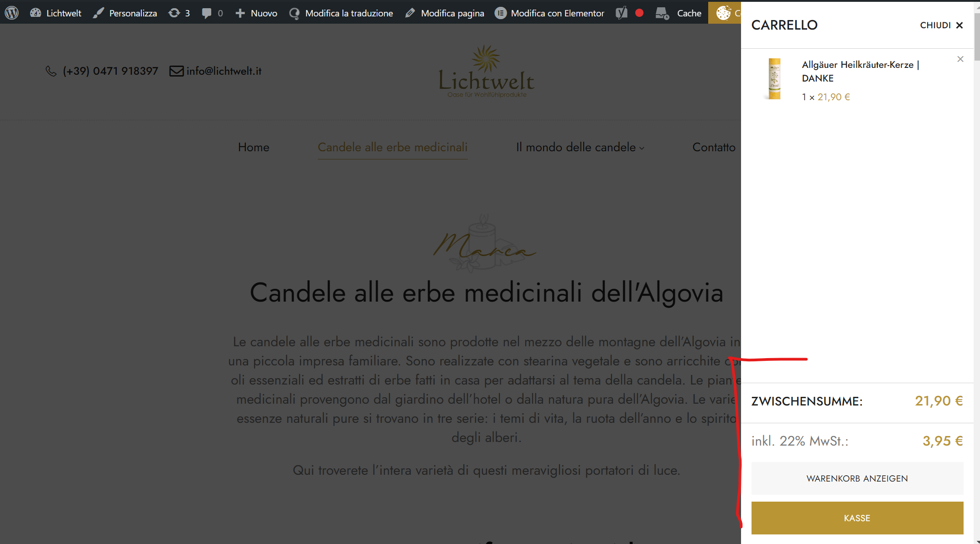
Task: Click the 3,95 € VAT amount
Action: (x=943, y=441)
